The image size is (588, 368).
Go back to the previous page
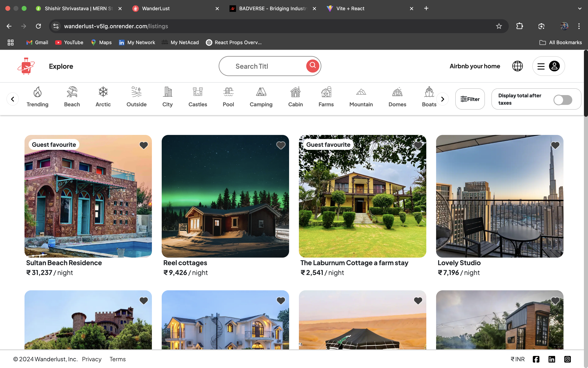(x=9, y=26)
